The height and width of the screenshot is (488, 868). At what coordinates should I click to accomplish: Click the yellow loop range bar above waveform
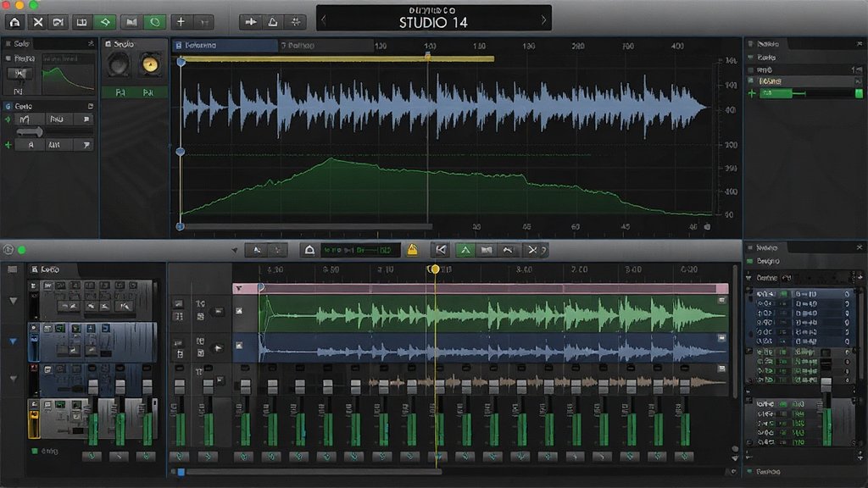pyautogui.click(x=337, y=58)
